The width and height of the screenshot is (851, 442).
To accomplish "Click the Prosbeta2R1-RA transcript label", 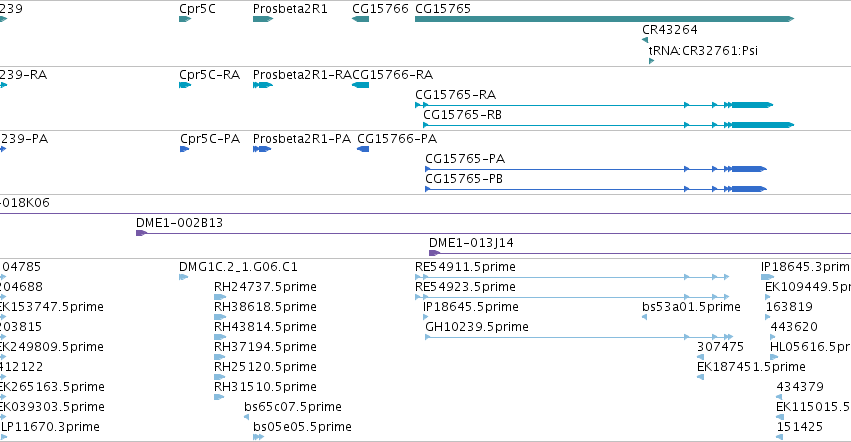I will tap(302, 74).
